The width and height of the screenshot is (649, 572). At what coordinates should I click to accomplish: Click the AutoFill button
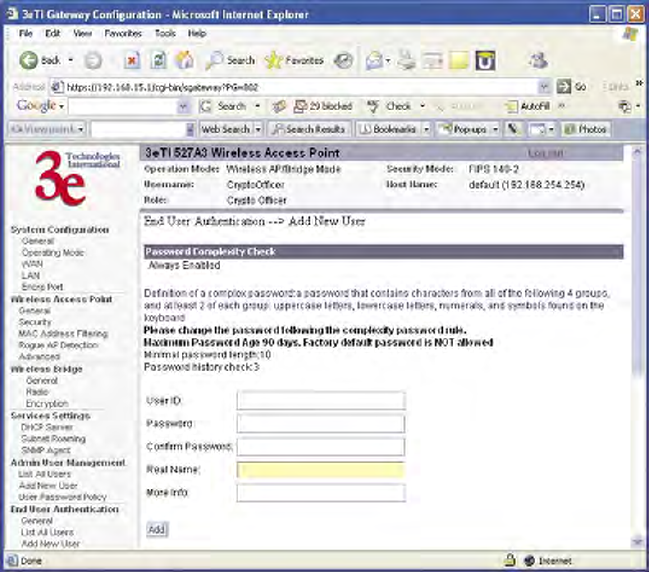(529, 106)
